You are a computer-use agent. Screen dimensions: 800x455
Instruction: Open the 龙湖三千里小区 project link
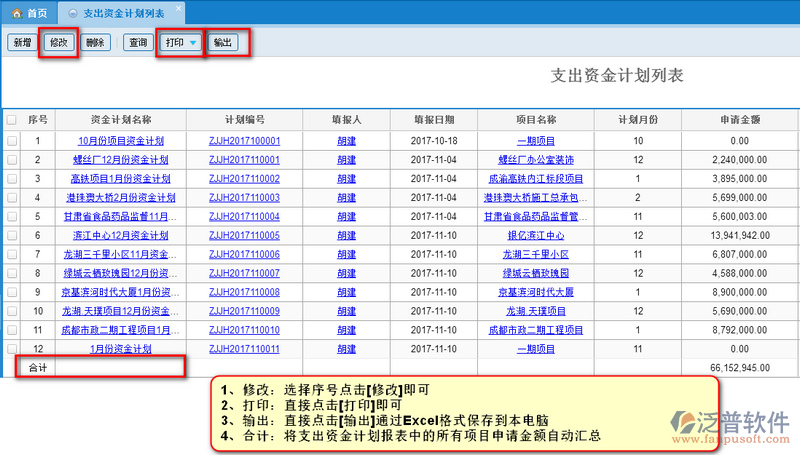coord(536,254)
